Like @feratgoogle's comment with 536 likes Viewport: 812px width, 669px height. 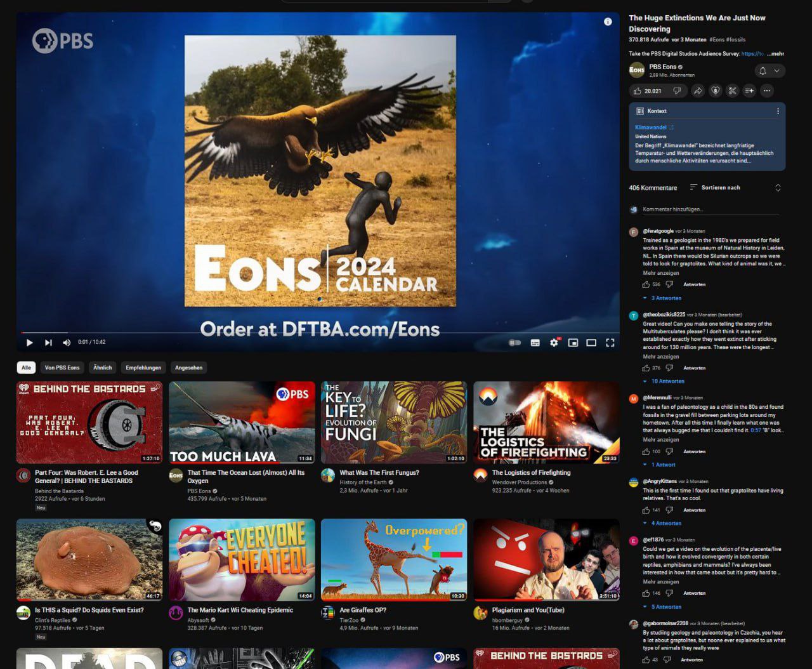pos(646,284)
